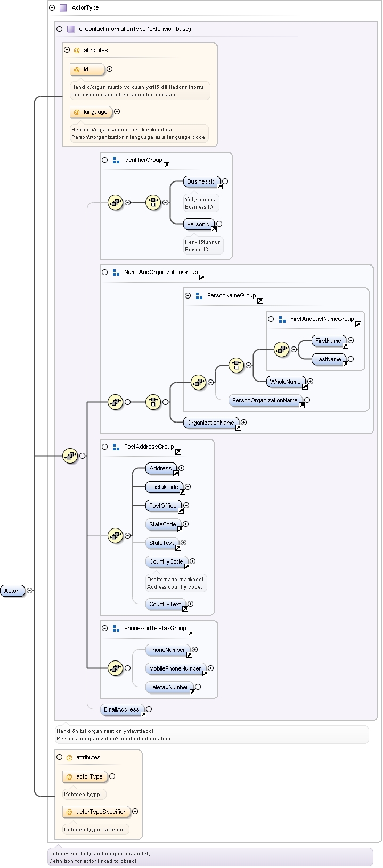This screenshot has height=868, width=383.
Task: Select the PersonOrganizationName element
Action: coord(265,400)
